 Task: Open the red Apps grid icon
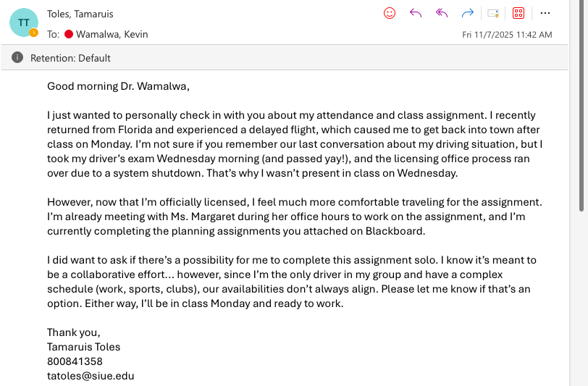point(518,13)
